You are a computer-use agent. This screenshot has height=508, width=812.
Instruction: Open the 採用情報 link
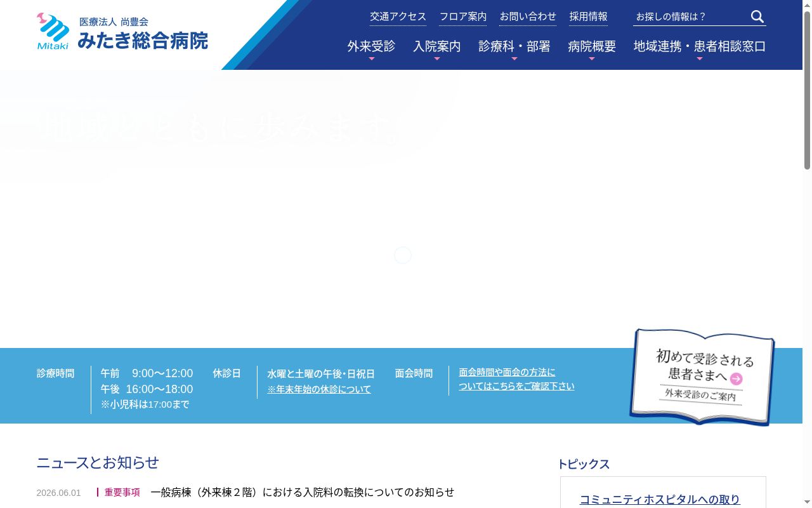tap(589, 17)
